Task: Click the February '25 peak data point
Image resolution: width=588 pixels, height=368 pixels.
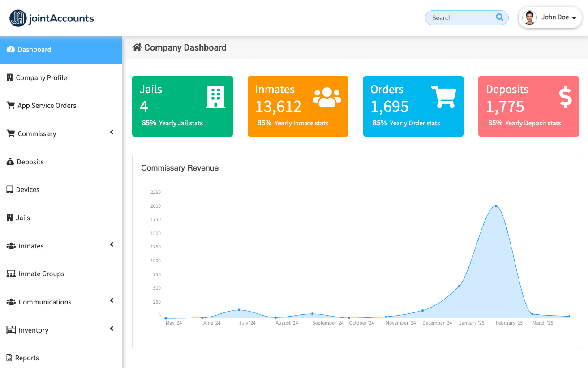Action: pyautogui.click(x=496, y=206)
